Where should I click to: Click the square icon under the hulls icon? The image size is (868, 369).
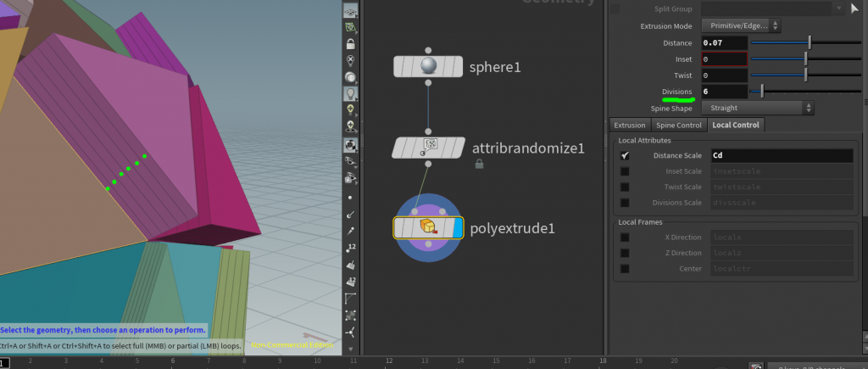[350, 316]
